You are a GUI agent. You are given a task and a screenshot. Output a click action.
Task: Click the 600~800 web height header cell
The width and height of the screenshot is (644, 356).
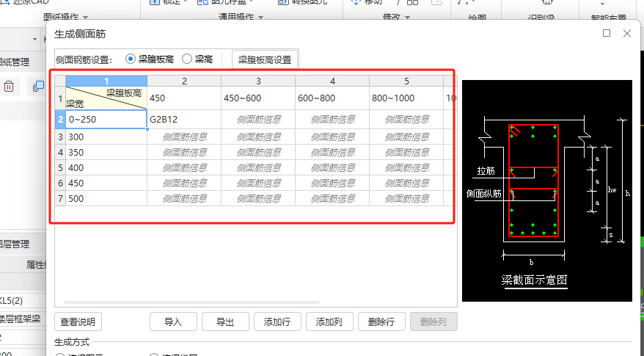tap(332, 98)
